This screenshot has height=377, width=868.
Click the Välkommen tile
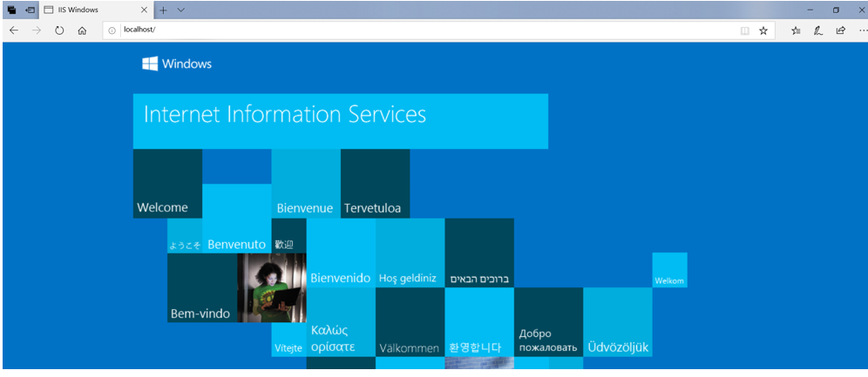coord(410,322)
